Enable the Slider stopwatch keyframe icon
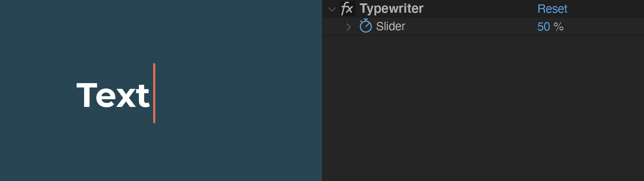644x181 pixels. (x=366, y=26)
